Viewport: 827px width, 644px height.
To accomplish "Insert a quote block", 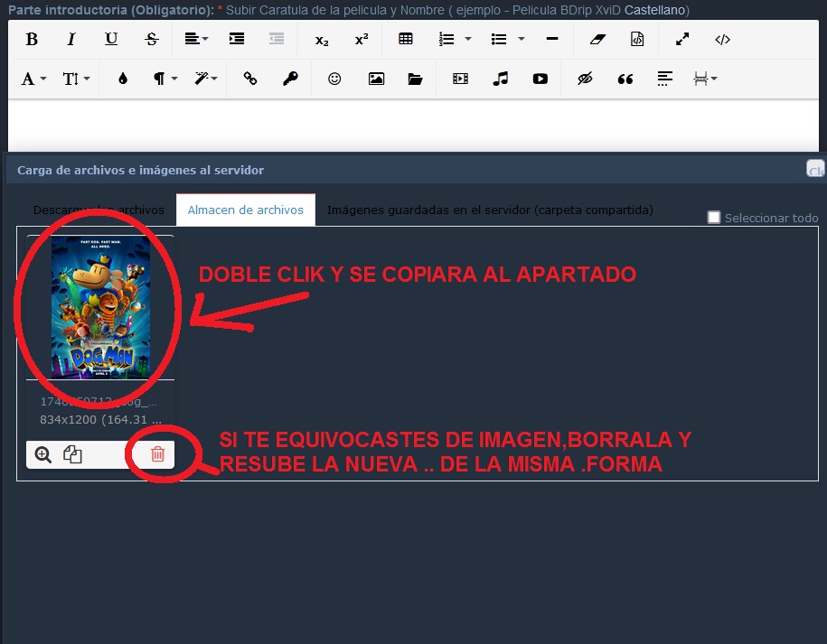I will [625, 79].
